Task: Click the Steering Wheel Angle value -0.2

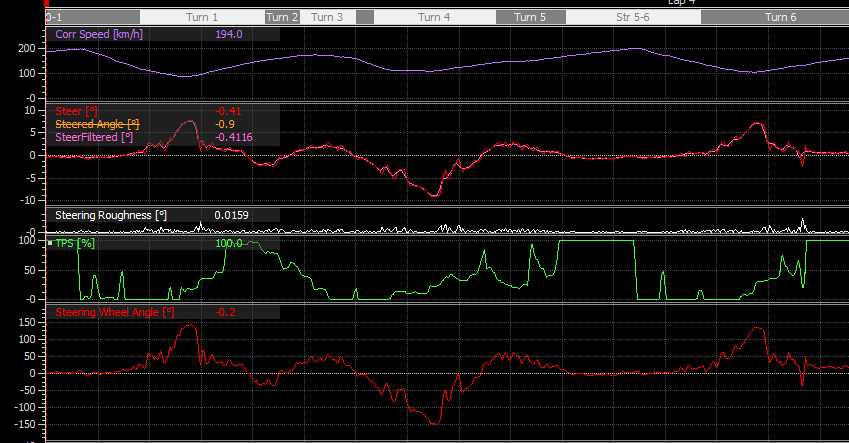Action: (225, 312)
